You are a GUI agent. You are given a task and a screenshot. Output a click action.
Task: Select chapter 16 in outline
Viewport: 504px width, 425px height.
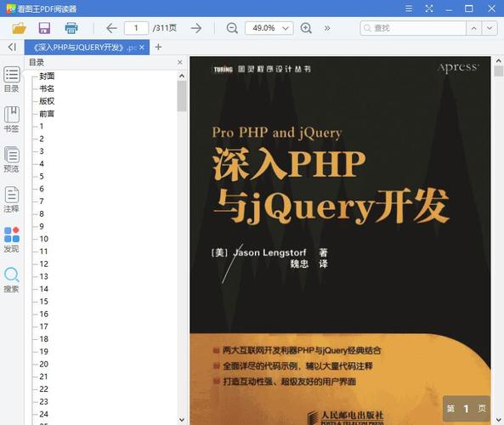tap(43, 314)
